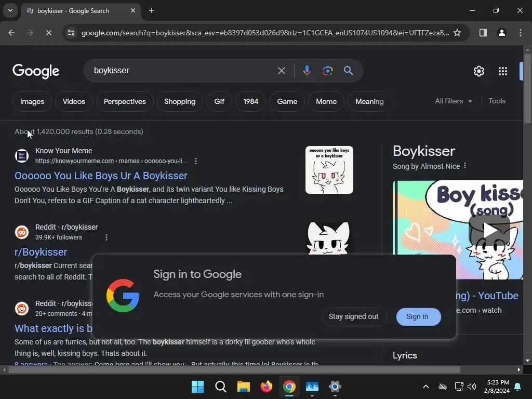Screen dimensions: 532x399
Task: Select the Meaning filter chip
Action: (369, 101)
